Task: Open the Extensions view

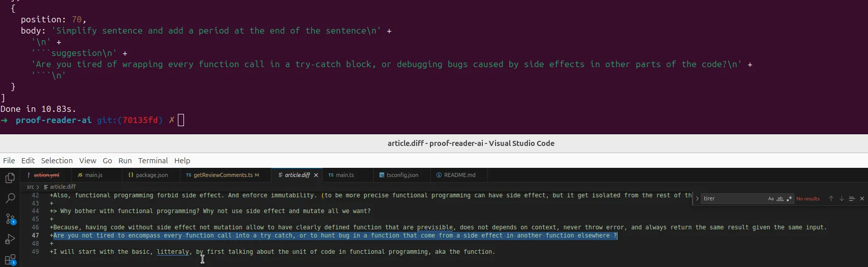Action: point(10,260)
